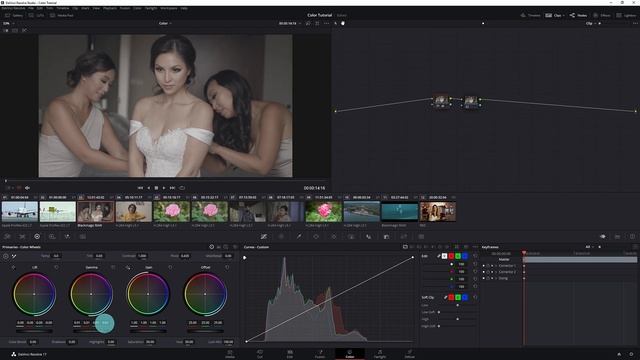
Task: Select the airplane clip 01 thumbnail
Action: coord(20,211)
